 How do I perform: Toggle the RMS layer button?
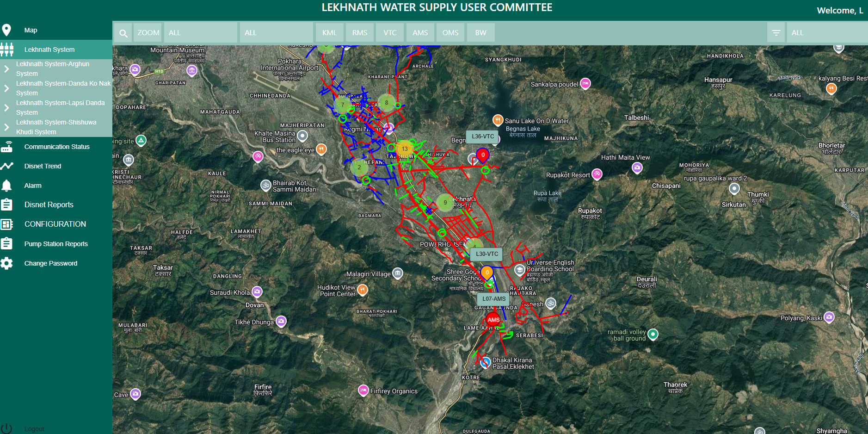359,33
